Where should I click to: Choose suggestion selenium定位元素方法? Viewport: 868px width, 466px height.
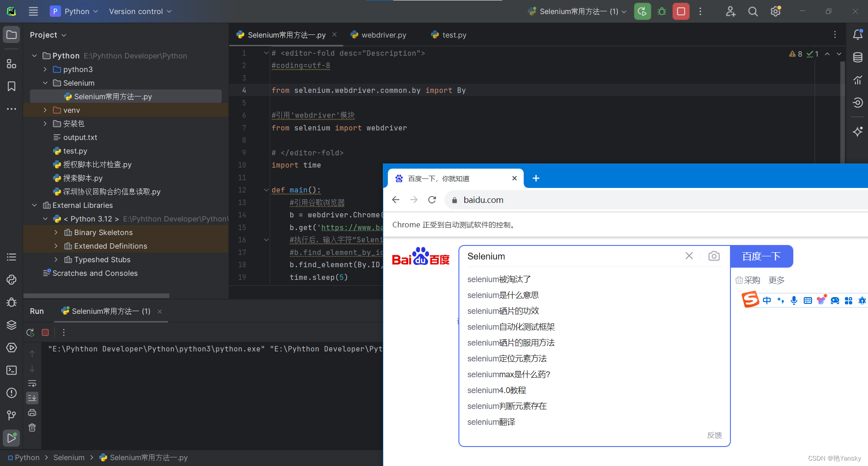coord(507,359)
